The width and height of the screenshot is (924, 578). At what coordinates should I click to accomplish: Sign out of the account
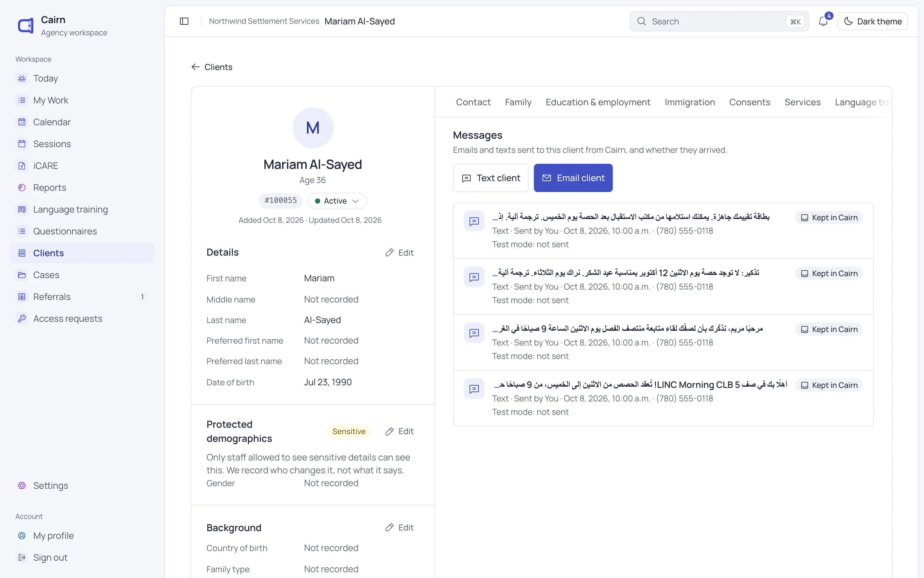(x=82, y=557)
